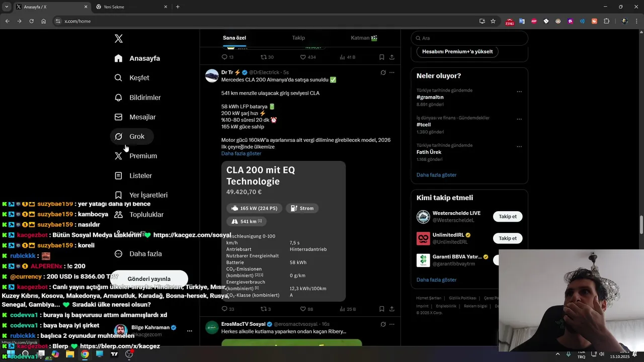Go back in Chrome

(7, 21)
